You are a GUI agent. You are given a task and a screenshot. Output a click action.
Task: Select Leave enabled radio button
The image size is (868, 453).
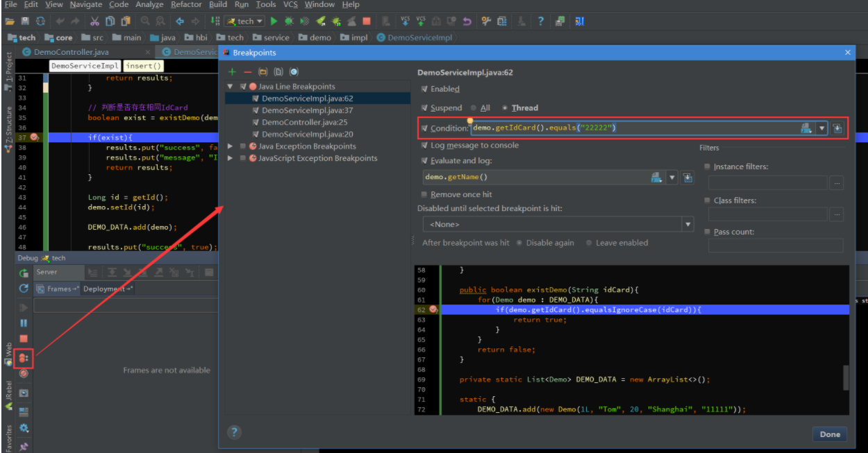pyautogui.click(x=590, y=243)
